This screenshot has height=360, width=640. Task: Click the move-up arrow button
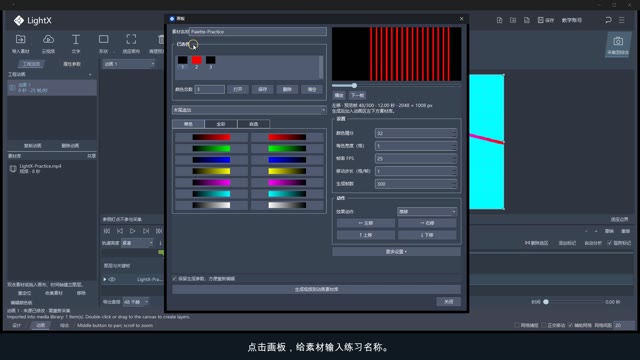click(366, 235)
